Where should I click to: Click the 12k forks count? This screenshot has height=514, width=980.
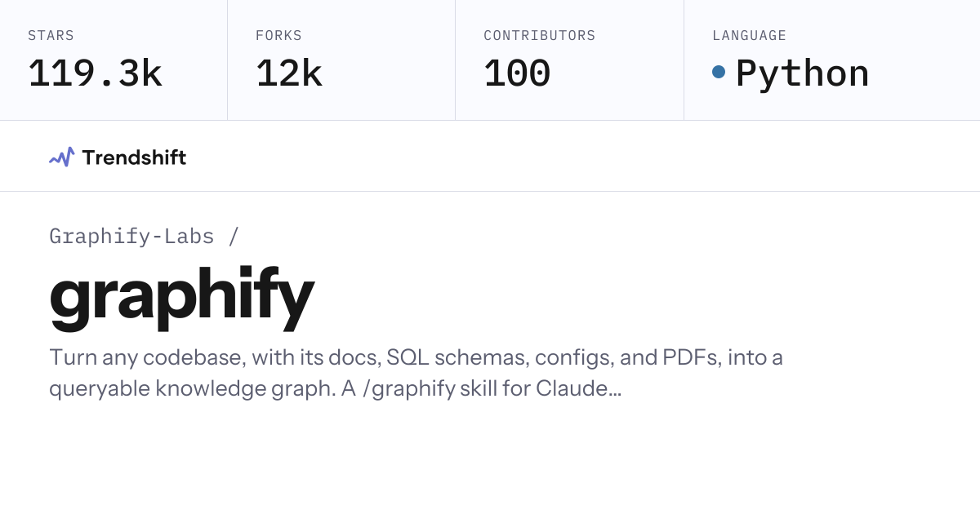[289, 73]
